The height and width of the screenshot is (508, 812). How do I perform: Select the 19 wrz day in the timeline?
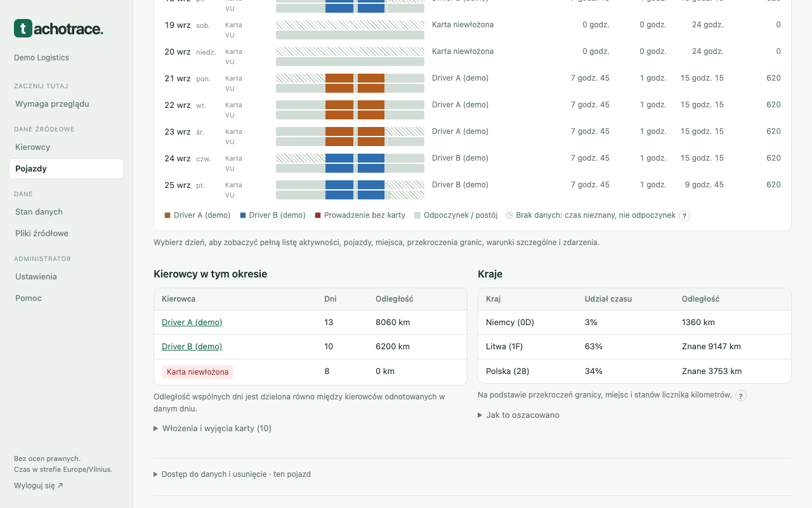[473, 30]
